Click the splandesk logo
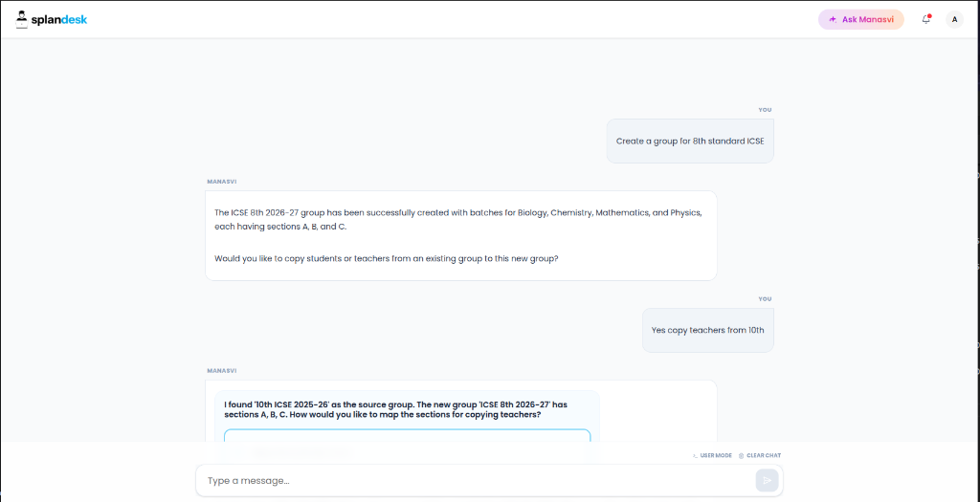The height and width of the screenshot is (502, 980). click(52, 19)
